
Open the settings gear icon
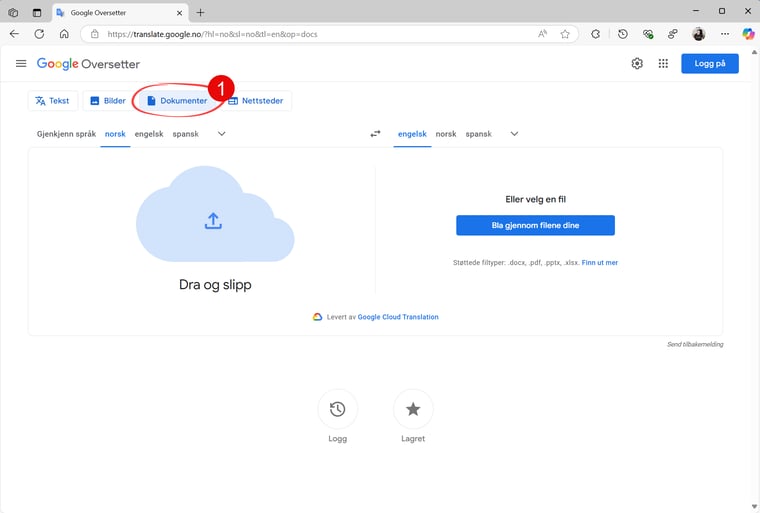click(637, 64)
